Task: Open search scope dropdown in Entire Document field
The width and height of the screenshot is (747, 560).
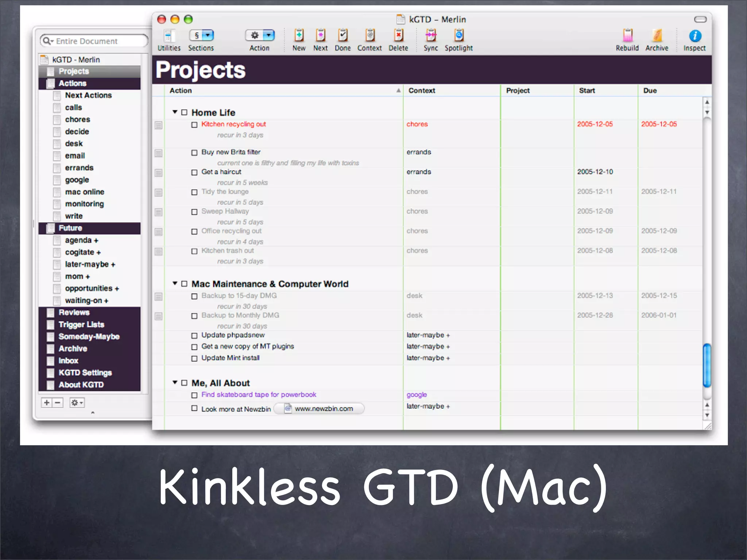Action: (x=48, y=41)
